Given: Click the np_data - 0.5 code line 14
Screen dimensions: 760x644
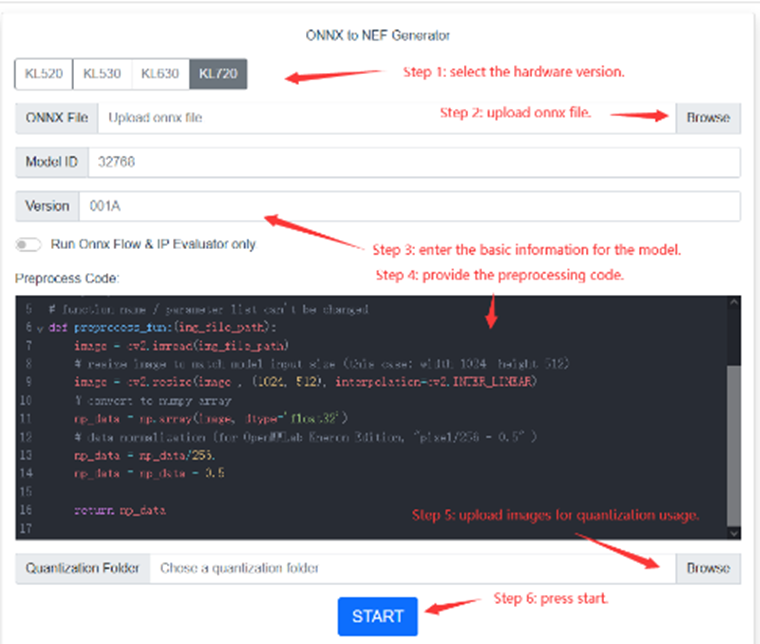Looking at the screenshot, I should click(x=149, y=473).
